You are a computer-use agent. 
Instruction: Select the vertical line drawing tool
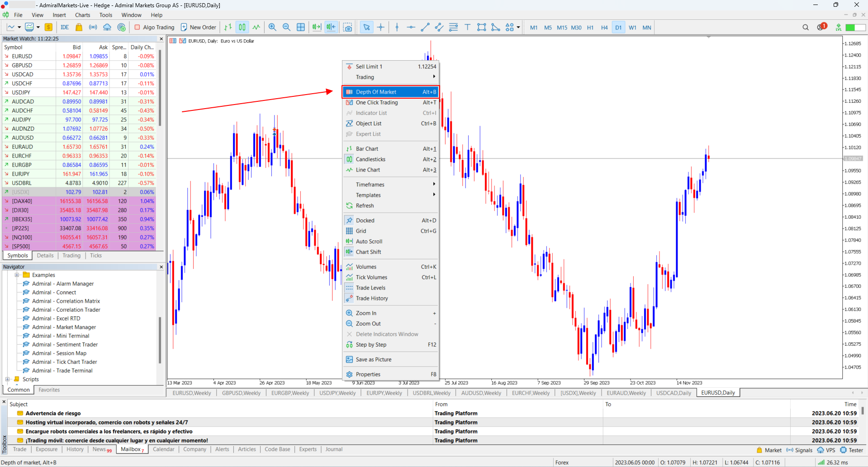(397, 27)
